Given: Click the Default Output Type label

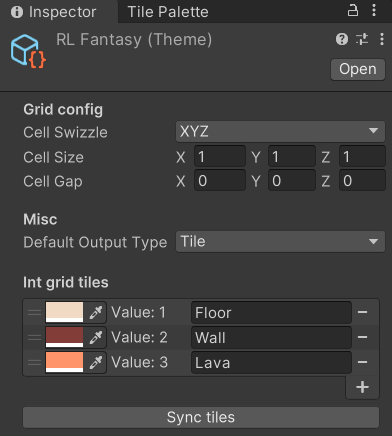Looking at the screenshot, I should click(95, 242).
